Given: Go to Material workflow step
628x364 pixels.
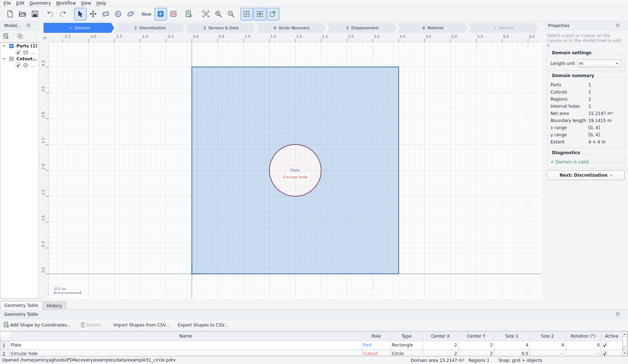Looking at the screenshot, I should tap(432, 28).
